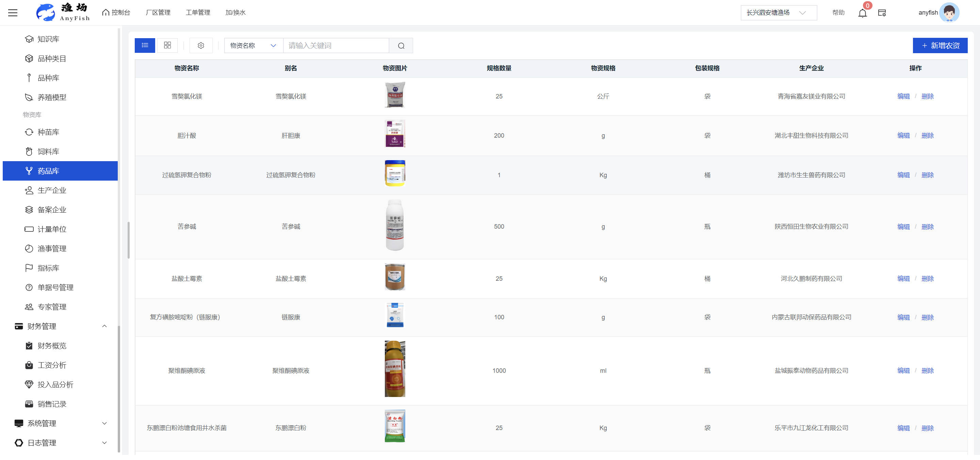Switch to list view mode

pos(145,45)
